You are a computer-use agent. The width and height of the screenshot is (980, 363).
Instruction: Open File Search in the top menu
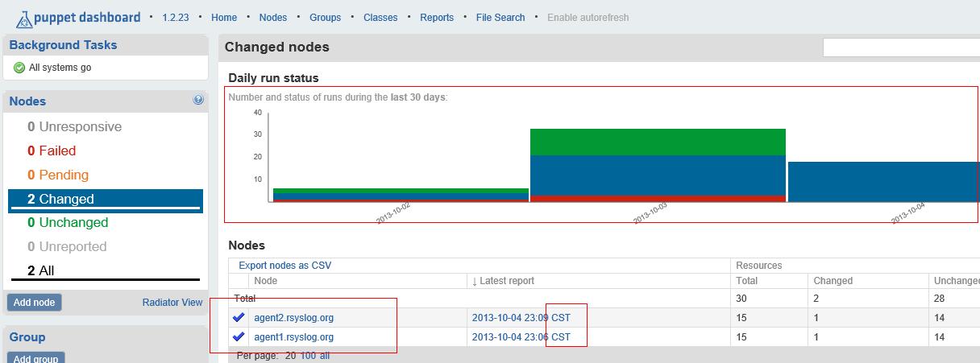[x=500, y=17]
